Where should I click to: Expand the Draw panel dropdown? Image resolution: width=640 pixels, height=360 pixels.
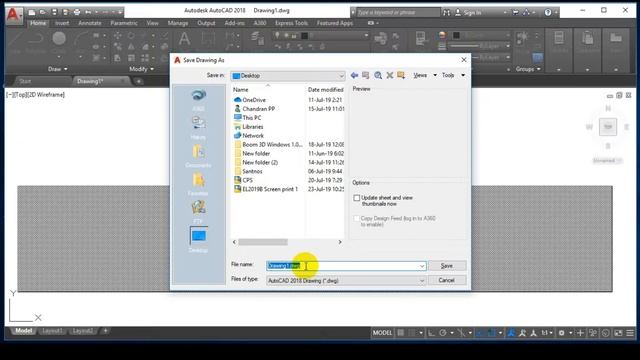(58, 69)
